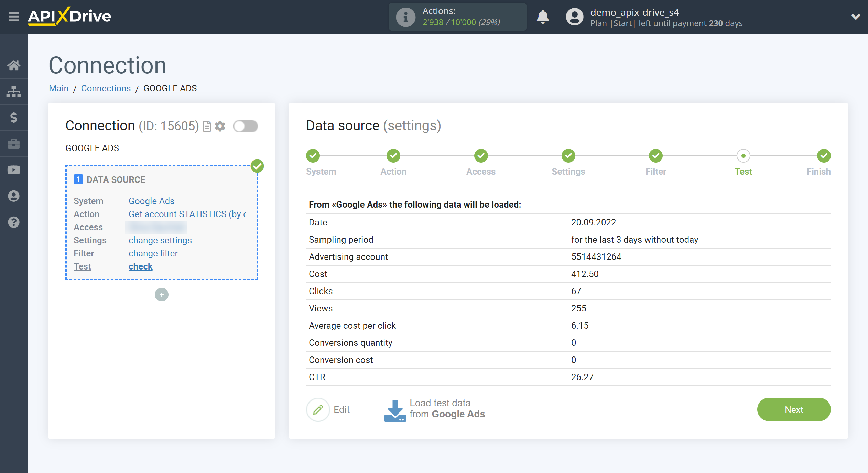868x473 pixels.
Task: Open the video tutorials icon
Action: coord(14,170)
